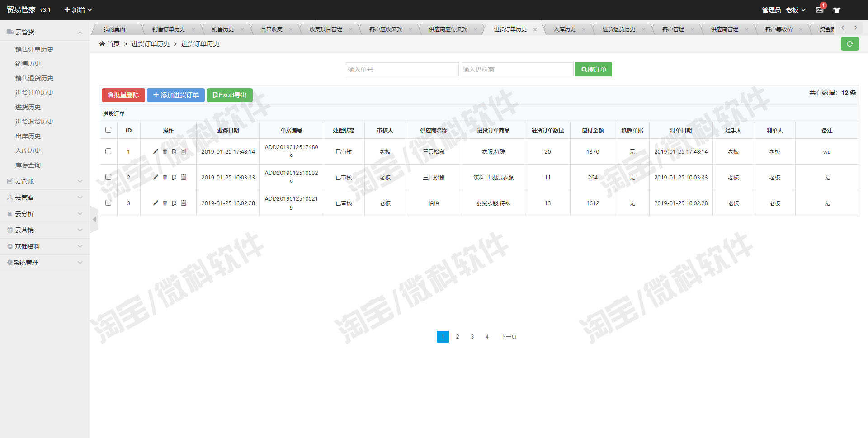Open 进货历史 in the sidebar

(28, 107)
